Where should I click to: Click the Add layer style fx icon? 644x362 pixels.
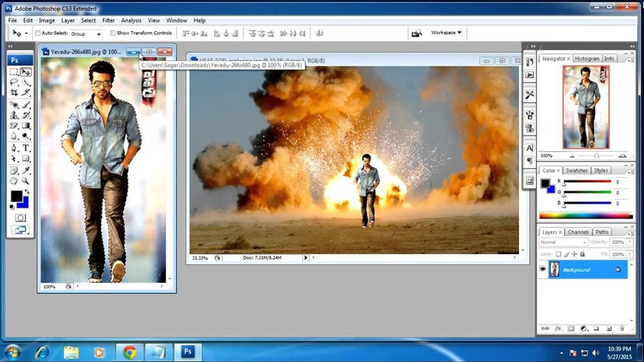coord(558,329)
